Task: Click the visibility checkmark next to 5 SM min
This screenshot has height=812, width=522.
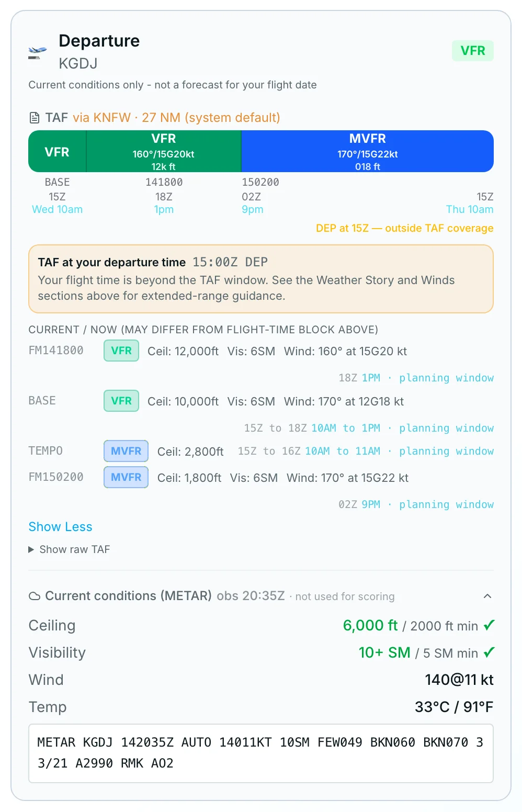Action: 489,652
